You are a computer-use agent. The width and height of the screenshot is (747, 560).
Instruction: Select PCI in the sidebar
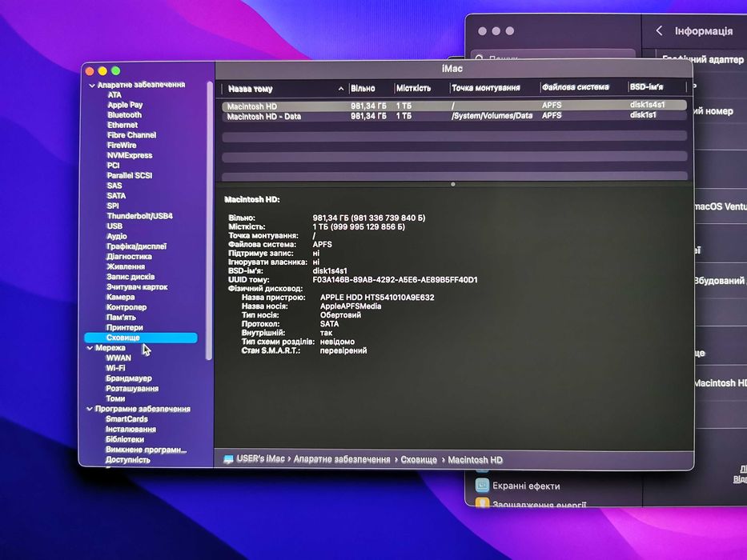click(x=114, y=166)
